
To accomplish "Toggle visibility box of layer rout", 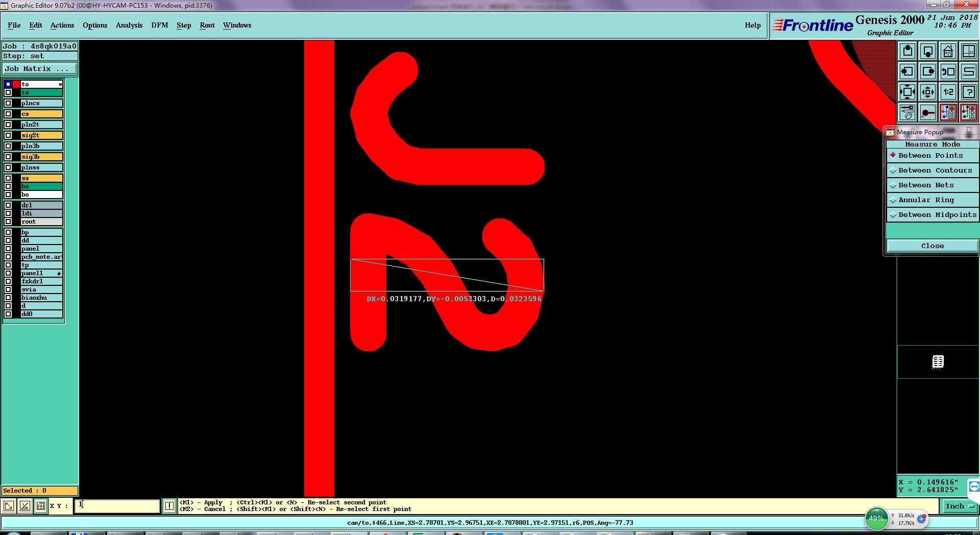I will [x=8, y=222].
